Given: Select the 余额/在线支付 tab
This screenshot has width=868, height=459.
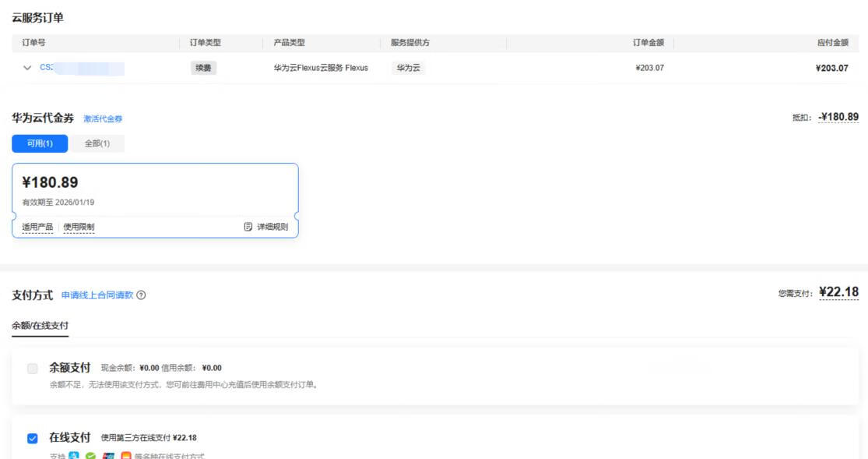Looking at the screenshot, I should pos(40,325).
